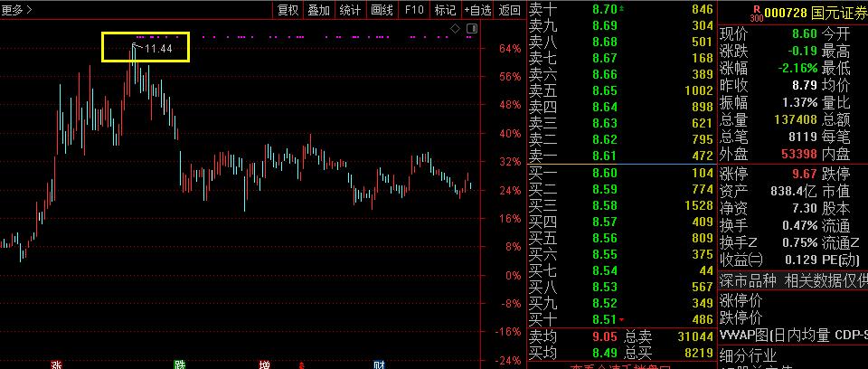Select the 买一 bid row at 8.60
This screenshot has height=369, width=868.
click(x=621, y=173)
